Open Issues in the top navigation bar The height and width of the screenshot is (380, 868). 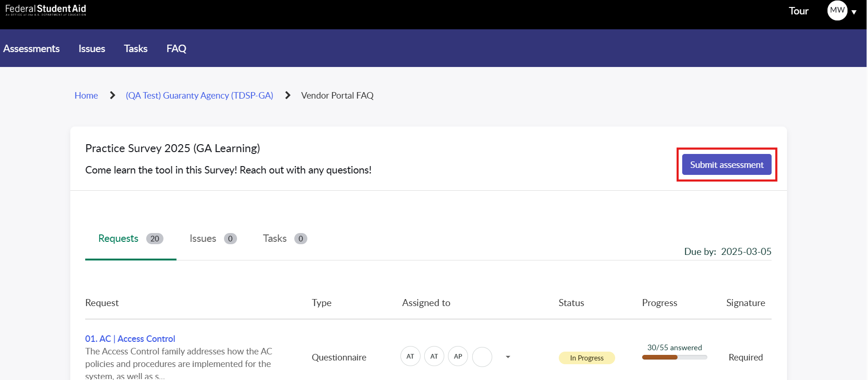[92, 48]
